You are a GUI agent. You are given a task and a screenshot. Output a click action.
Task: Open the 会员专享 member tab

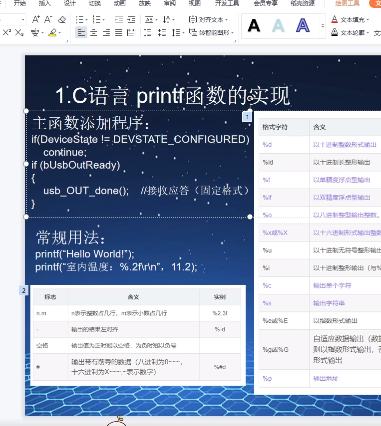(x=266, y=3)
